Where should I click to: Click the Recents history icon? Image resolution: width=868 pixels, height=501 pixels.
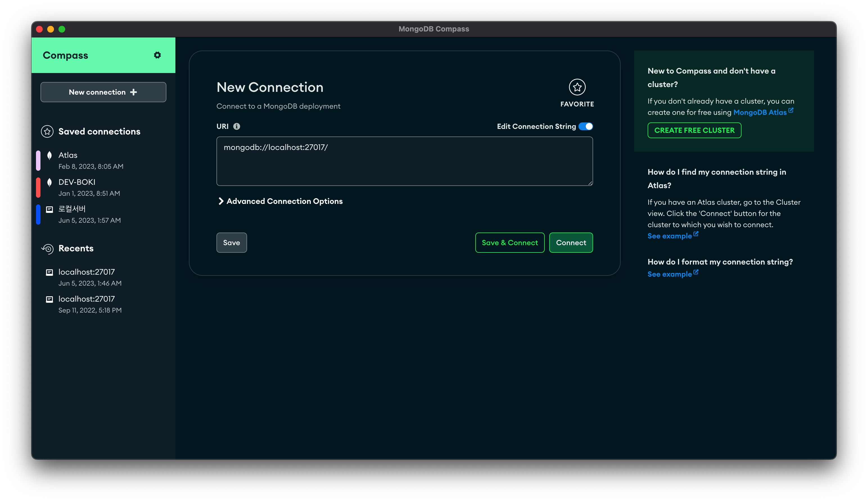click(48, 249)
